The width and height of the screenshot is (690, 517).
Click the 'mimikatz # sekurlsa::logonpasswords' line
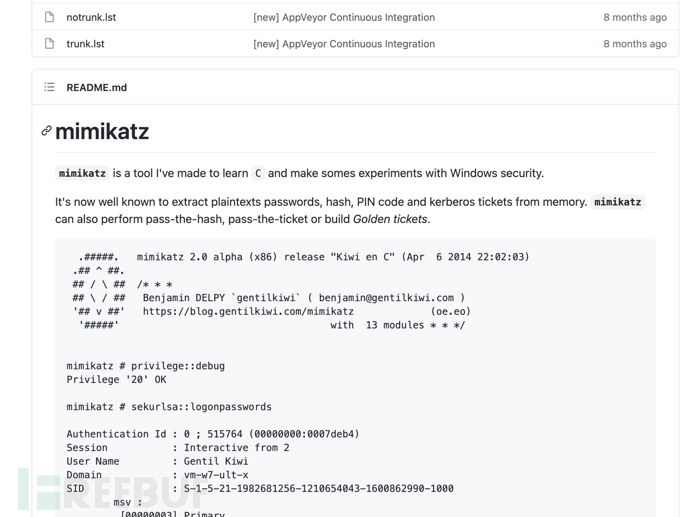(x=169, y=407)
